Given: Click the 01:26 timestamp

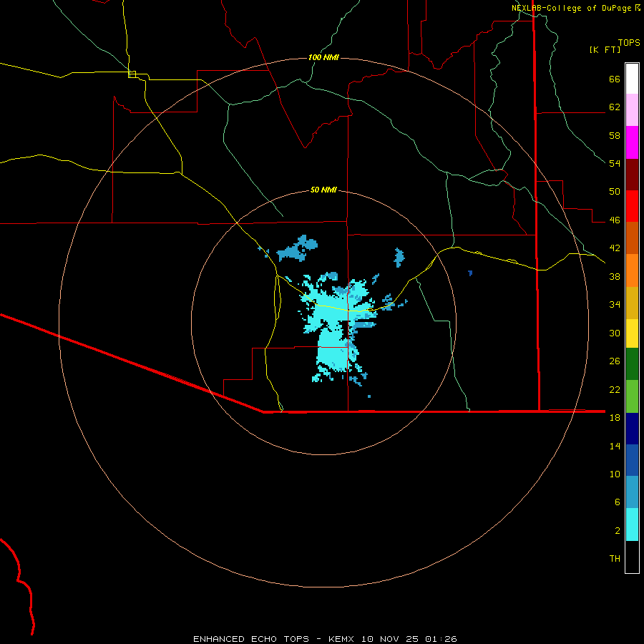Looking at the screenshot, I should tap(441, 639).
